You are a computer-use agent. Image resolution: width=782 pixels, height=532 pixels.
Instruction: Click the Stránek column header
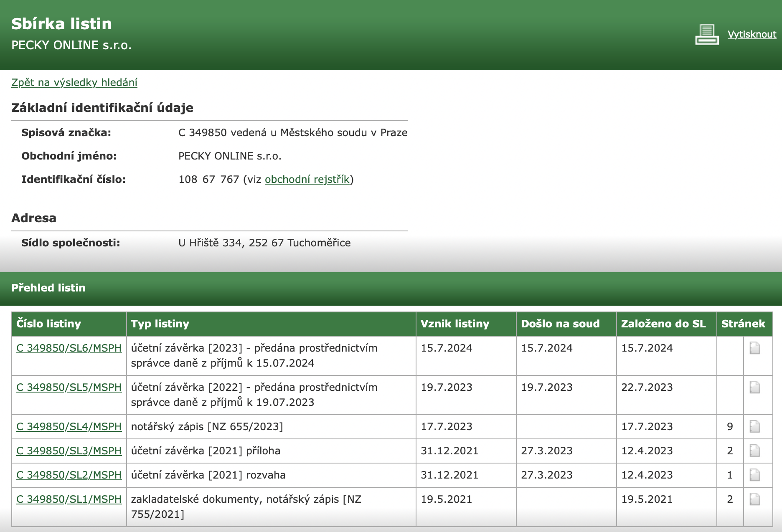[x=745, y=324]
